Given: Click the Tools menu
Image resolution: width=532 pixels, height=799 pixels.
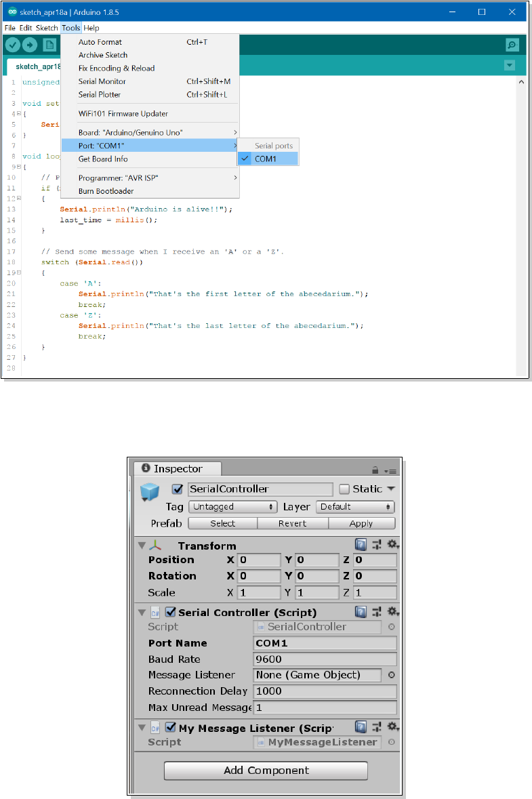Looking at the screenshot, I should tap(71, 28).
